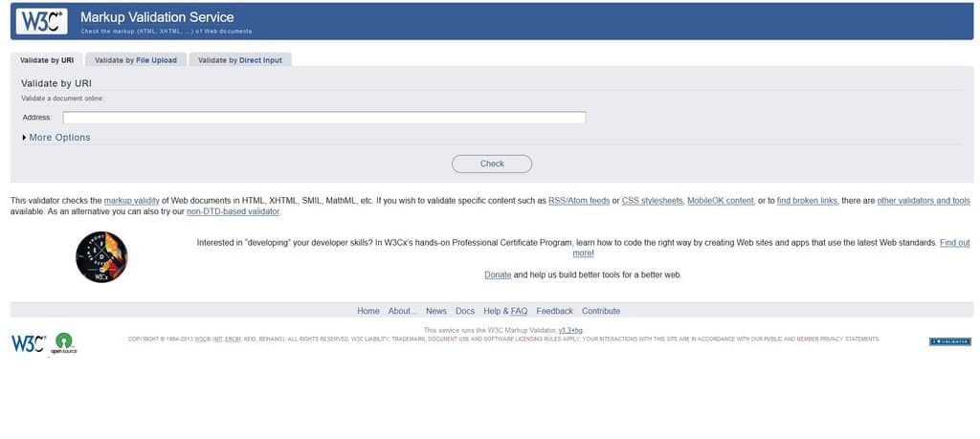Expand the More Options section
980x439 pixels.
coord(56,138)
